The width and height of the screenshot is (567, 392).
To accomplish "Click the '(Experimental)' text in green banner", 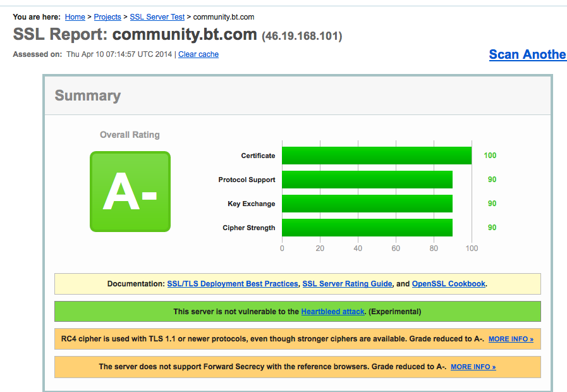I will [x=395, y=312].
